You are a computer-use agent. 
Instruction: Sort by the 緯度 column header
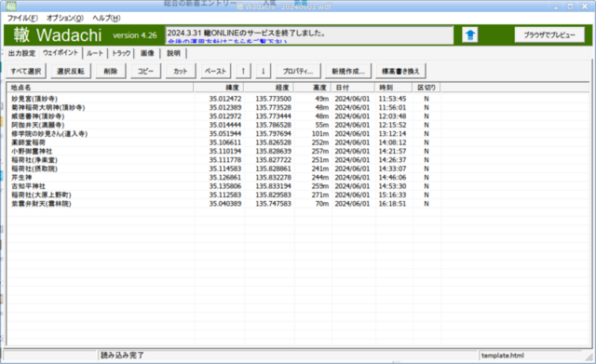coord(219,88)
